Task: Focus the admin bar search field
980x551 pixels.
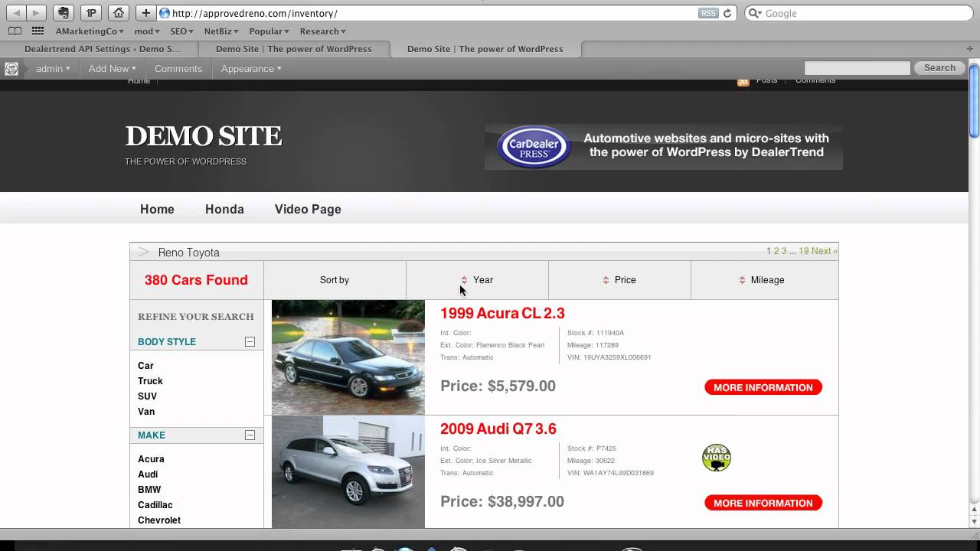Action: pos(857,69)
